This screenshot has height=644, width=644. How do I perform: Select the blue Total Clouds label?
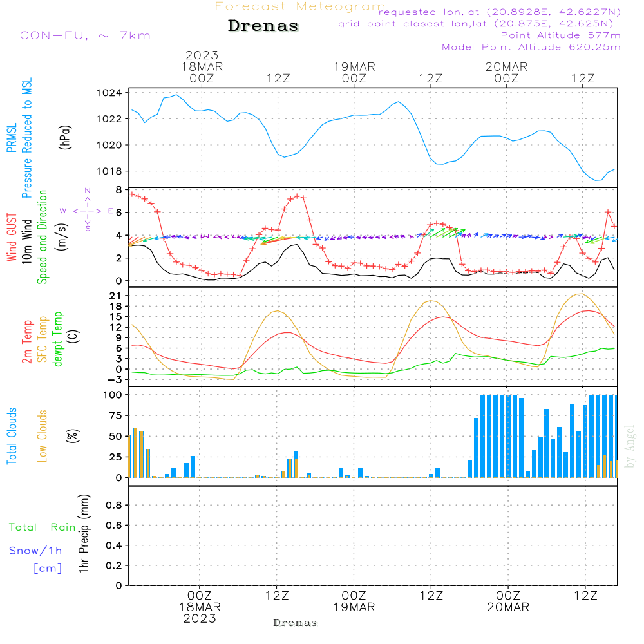12,436
